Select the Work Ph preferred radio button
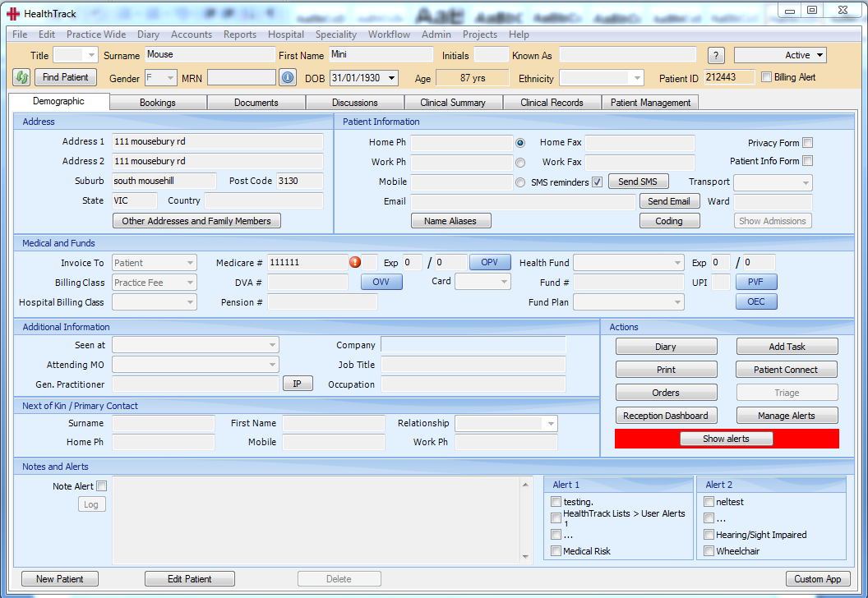Screen dimensions: 868x598 point(520,163)
